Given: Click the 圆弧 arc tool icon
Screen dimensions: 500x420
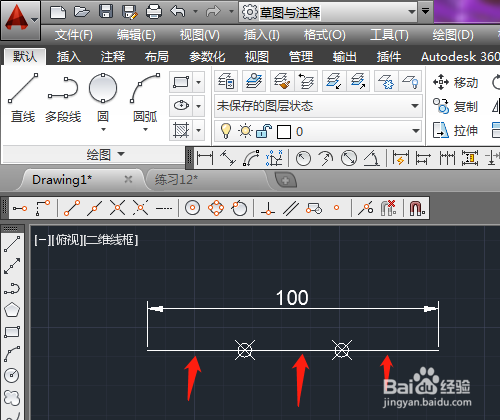Looking at the screenshot, I should [x=145, y=88].
